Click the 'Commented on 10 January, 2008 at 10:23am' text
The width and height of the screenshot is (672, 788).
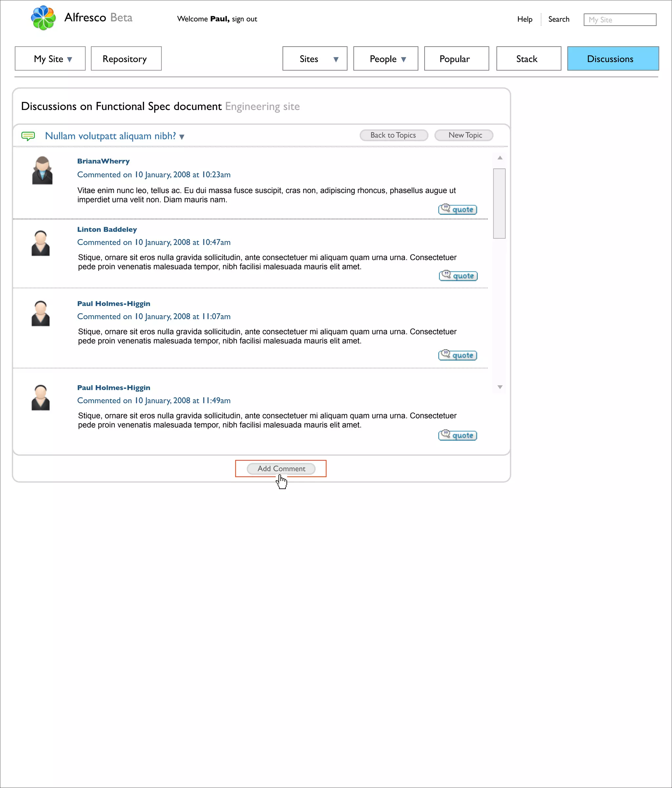tap(154, 175)
